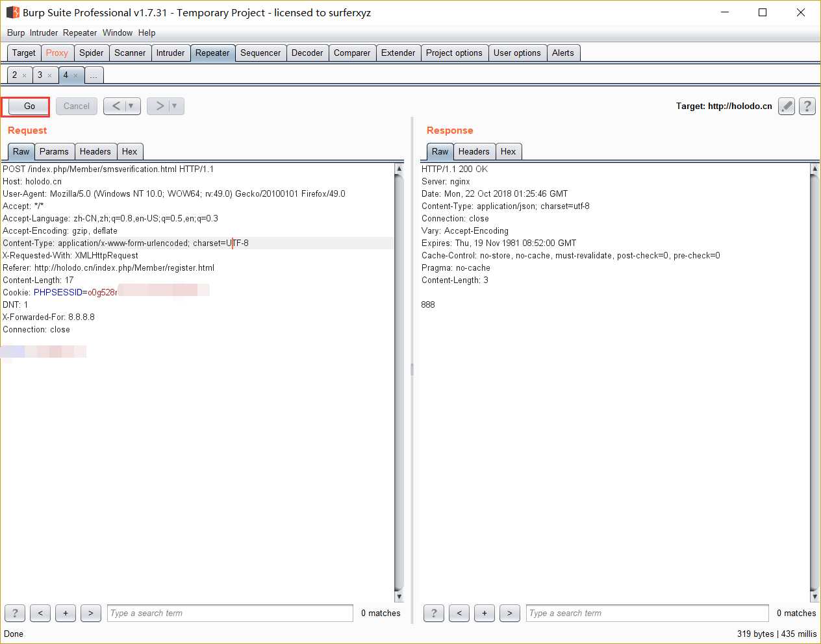Open response search help icon
Screen dimensions: 821x644
tap(434, 613)
